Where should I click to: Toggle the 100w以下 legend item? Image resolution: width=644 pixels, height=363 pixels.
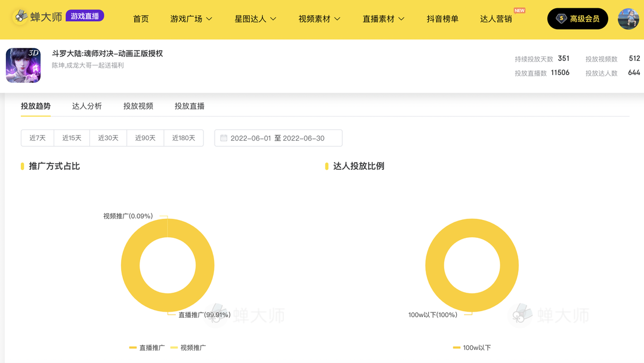472,348
